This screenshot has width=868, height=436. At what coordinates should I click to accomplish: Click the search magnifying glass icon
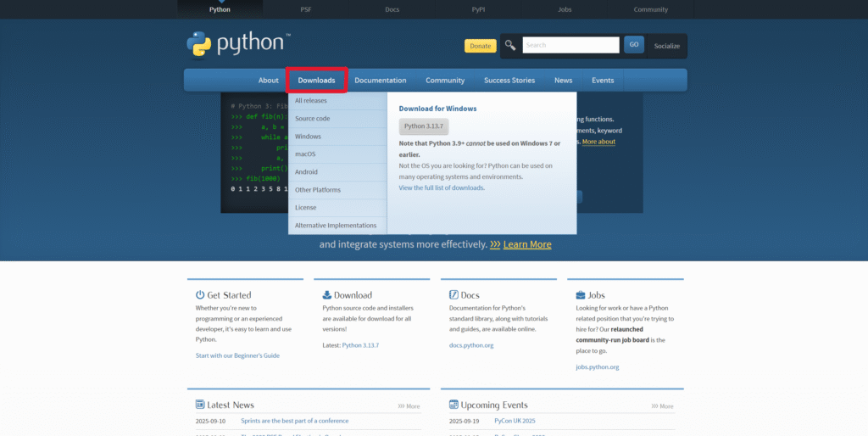[510, 45]
